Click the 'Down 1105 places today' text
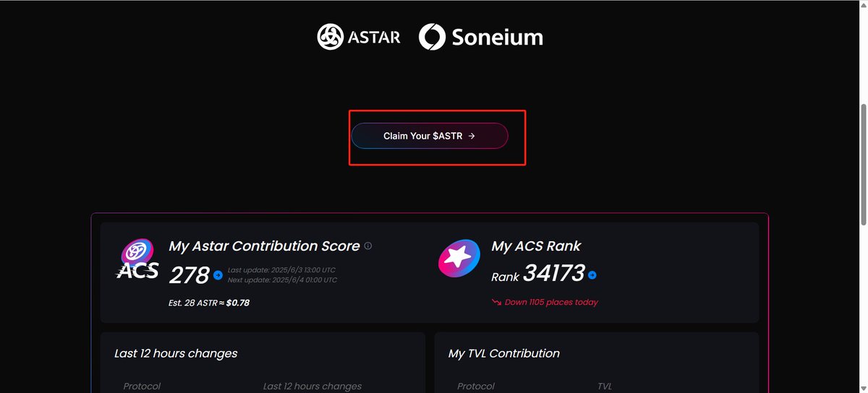868x393 pixels. (x=551, y=302)
